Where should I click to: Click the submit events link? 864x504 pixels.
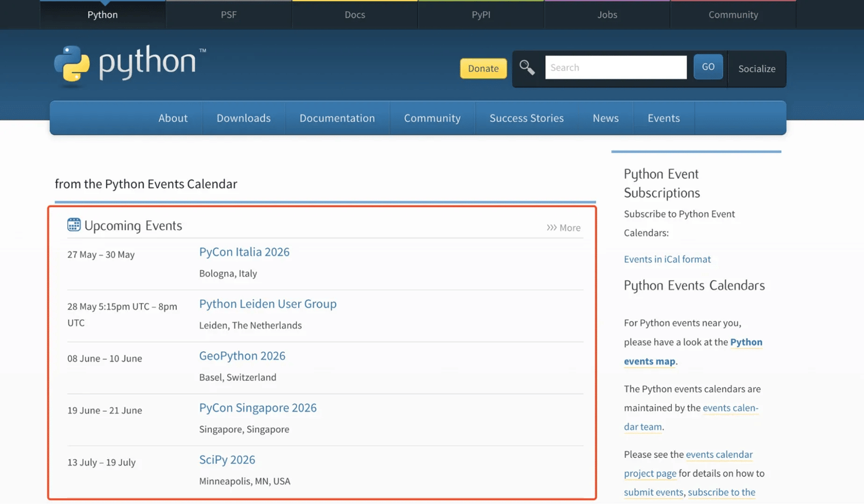[653, 492]
